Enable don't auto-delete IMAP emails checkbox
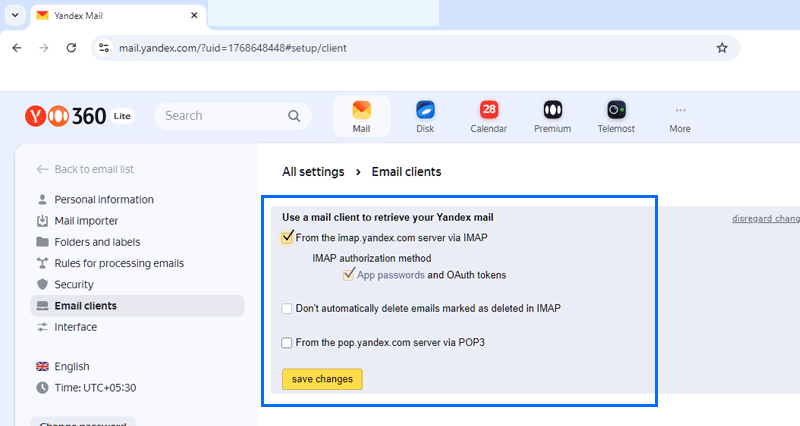The image size is (800, 426). tap(287, 308)
